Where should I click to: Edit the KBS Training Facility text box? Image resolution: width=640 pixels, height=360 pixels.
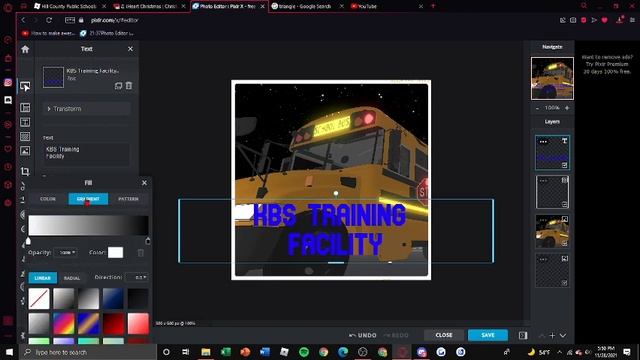(86, 154)
